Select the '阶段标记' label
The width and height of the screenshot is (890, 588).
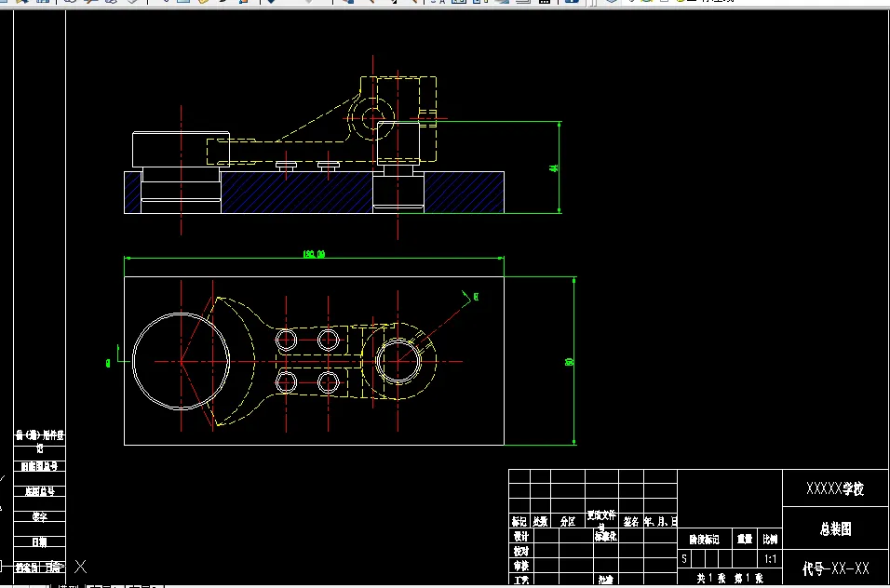click(705, 540)
